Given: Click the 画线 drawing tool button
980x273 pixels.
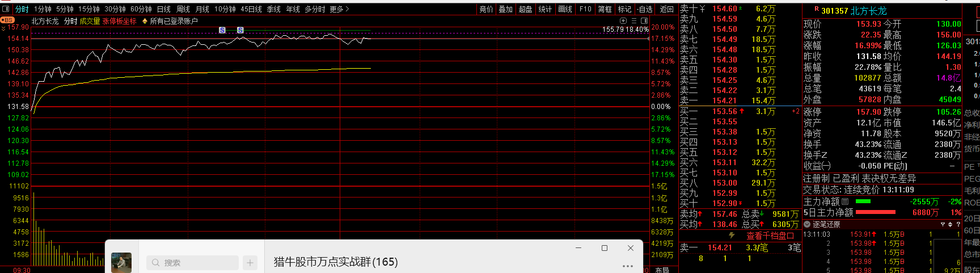Looking at the screenshot, I should point(565,9).
